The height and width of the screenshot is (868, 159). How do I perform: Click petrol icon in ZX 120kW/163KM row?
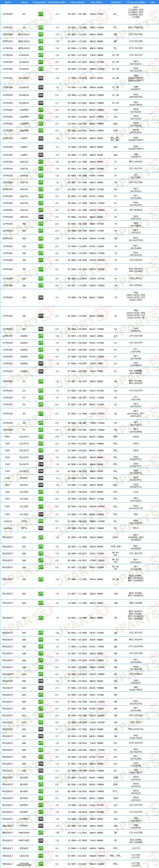point(40,430)
